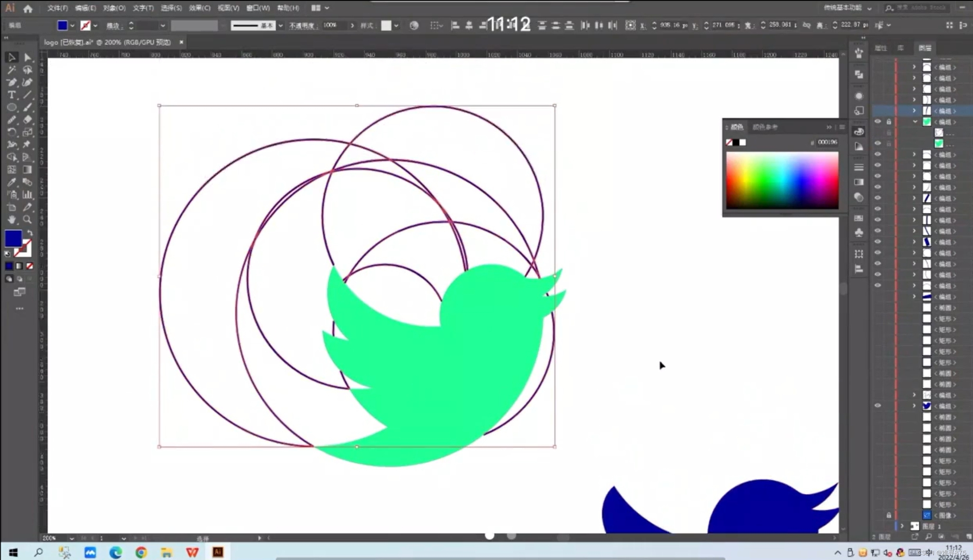Select the Ellipse tool
This screenshot has height=560, width=973.
pos(12,107)
